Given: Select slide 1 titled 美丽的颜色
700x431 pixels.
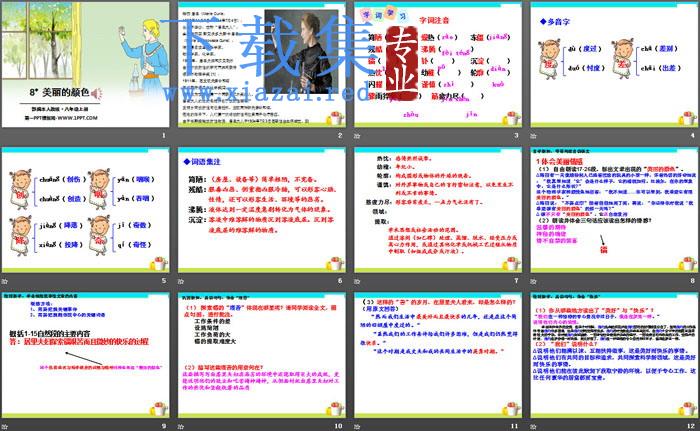Looking at the screenshot, I should (x=86, y=64).
